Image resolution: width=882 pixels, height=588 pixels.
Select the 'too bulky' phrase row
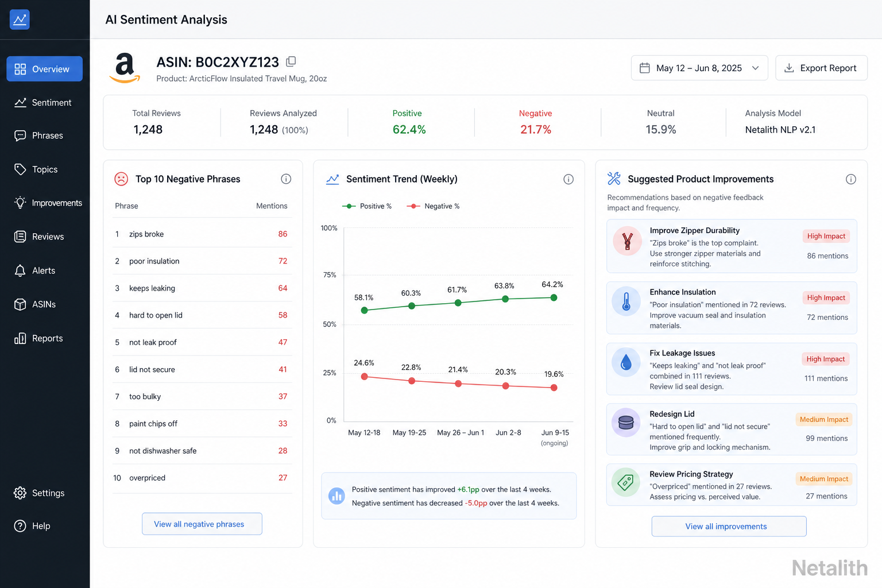202,396
